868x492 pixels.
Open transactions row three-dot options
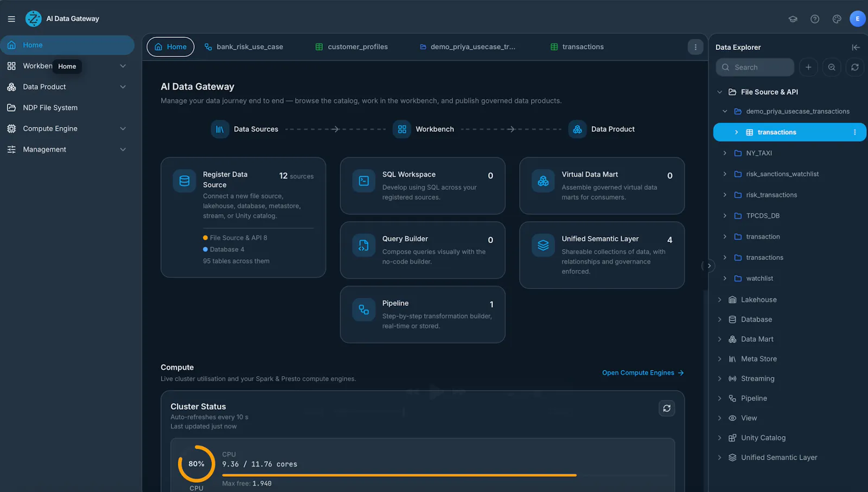click(855, 132)
